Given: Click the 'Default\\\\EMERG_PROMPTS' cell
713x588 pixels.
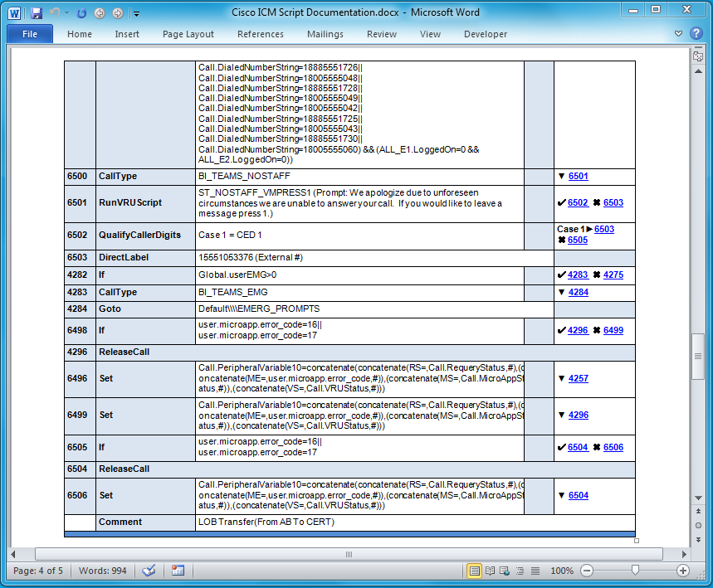Looking at the screenshot, I should [374, 309].
